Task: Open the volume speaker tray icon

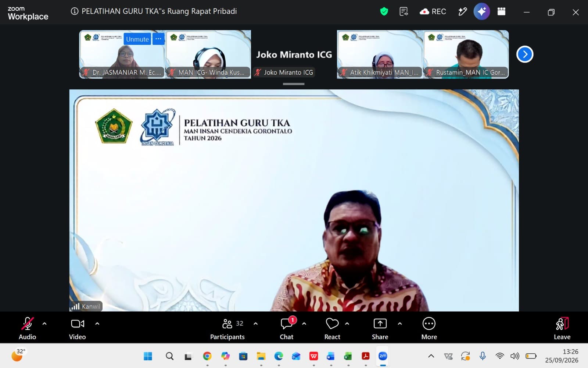Action: point(515,356)
